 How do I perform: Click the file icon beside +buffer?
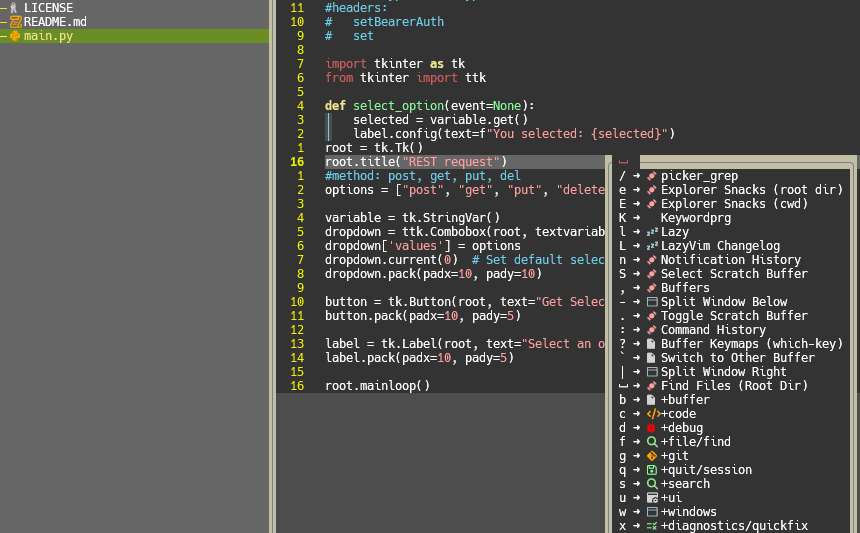651,400
